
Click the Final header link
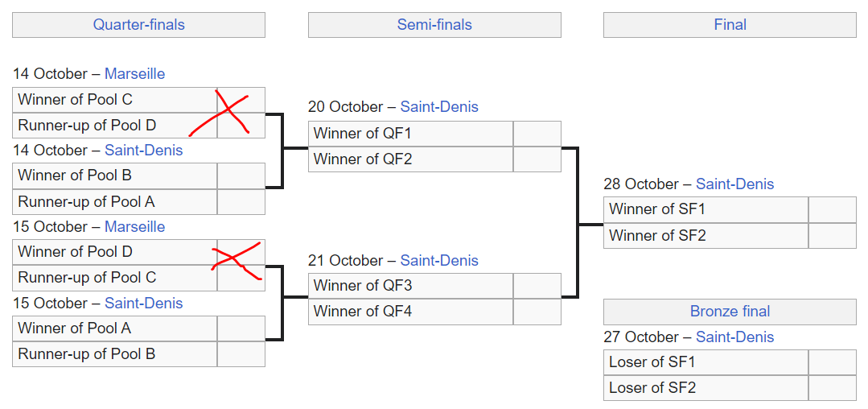pos(730,25)
